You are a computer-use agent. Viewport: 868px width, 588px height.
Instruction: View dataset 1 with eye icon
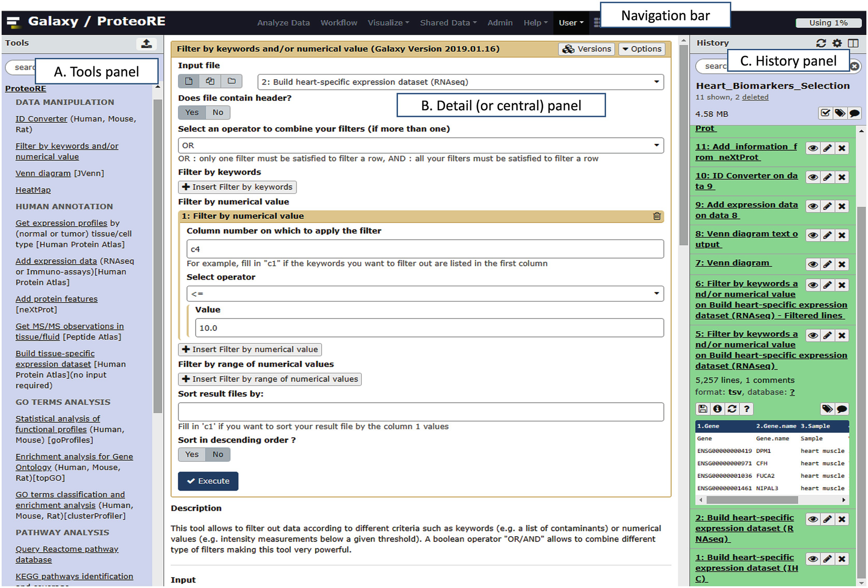tap(813, 559)
